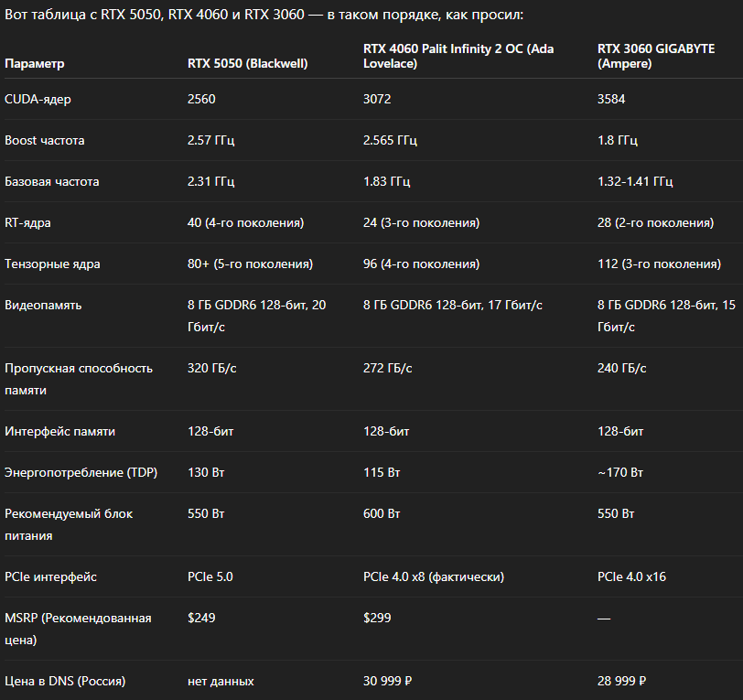The height and width of the screenshot is (700, 743).
Task: Click the 'Интерфейс памяти' row label
Action: [60, 431]
